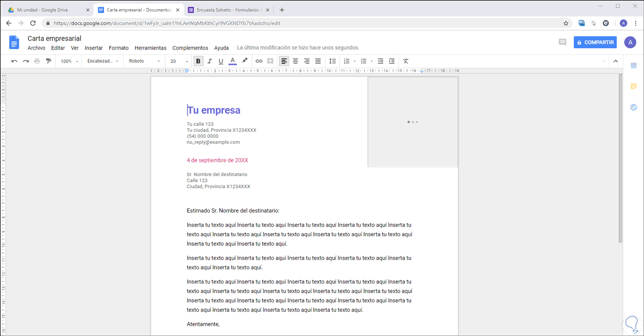Open the text color picker
The height and width of the screenshot is (336, 644).
(232, 61)
